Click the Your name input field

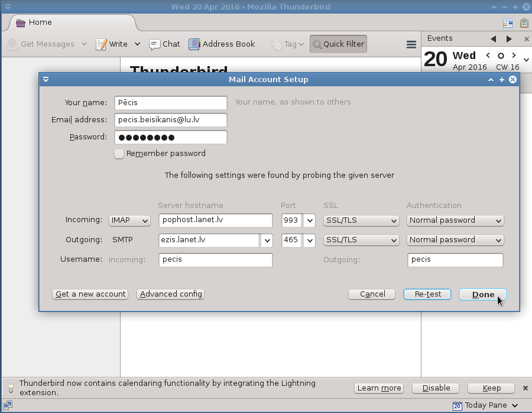(x=171, y=103)
